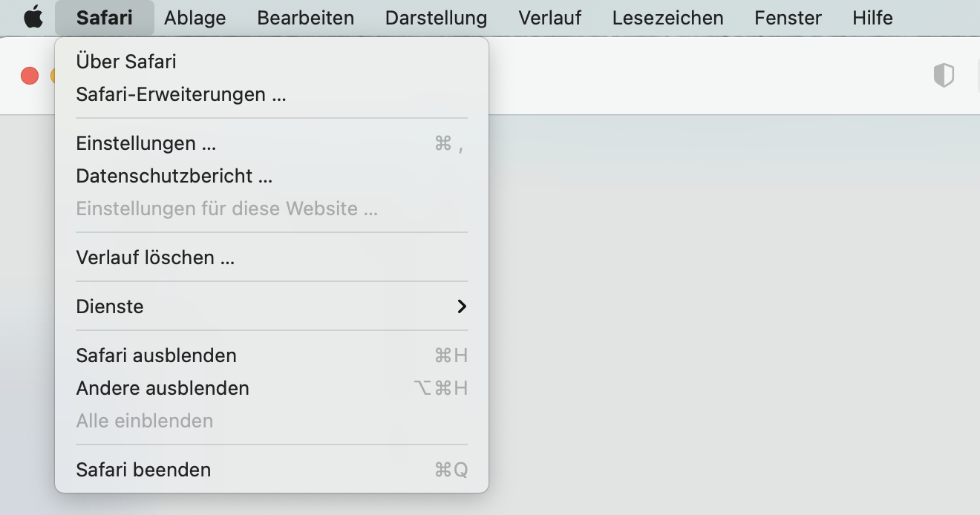
Task: Open the Verlauf menu in the menu bar
Action: coord(549,18)
